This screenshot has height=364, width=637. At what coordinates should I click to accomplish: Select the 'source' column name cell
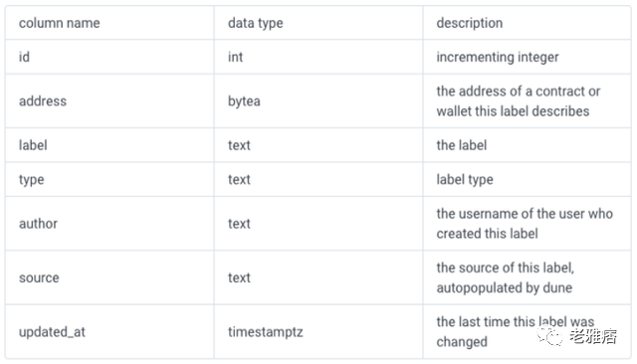109,277
